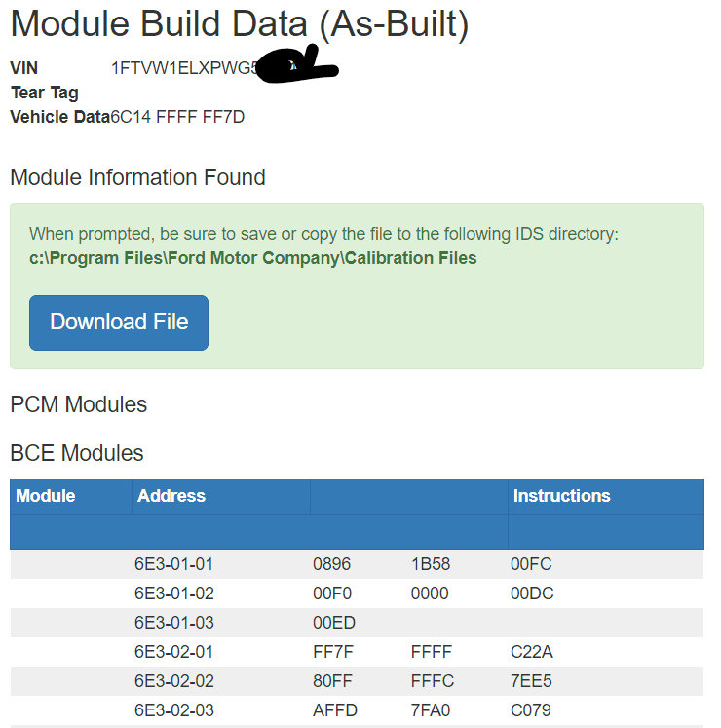The width and height of the screenshot is (721, 728).
Task: Select the 6E3-01-02 address cell
Action: coord(173,594)
